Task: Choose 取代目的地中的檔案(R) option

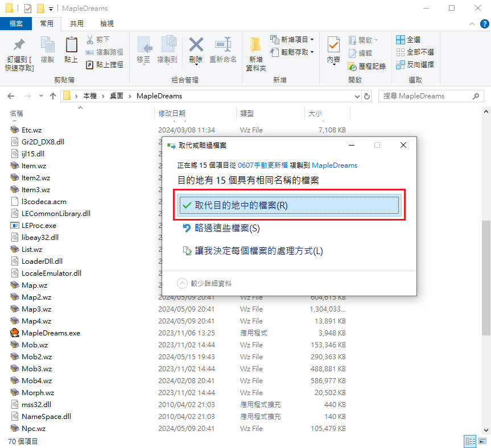Action: 288,205
